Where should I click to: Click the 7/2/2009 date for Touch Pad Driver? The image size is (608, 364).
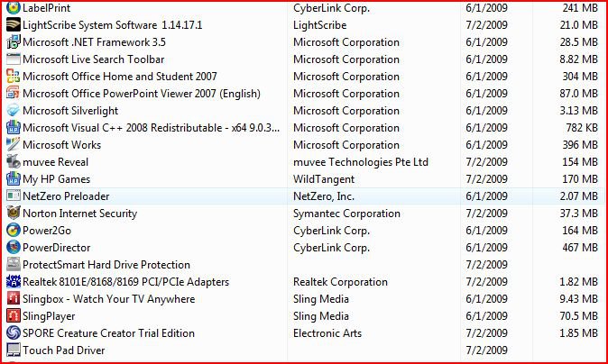pyautogui.click(x=486, y=350)
